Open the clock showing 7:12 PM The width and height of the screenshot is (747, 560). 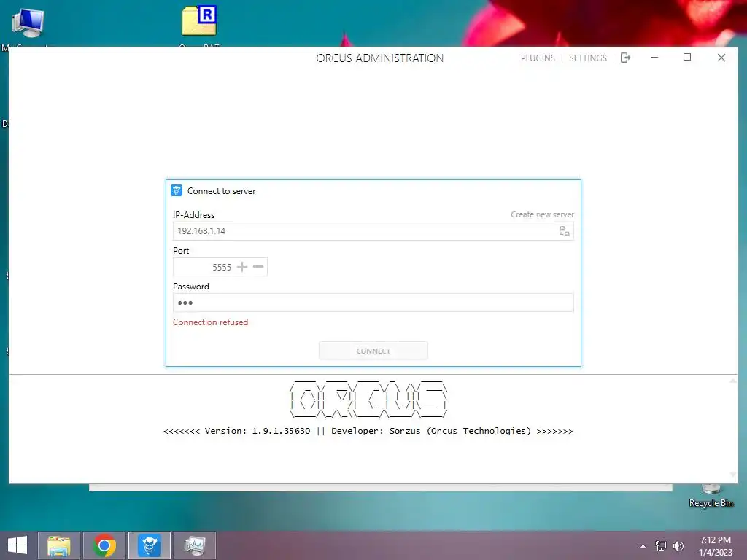pyautogui.click(x=715, y=546)
